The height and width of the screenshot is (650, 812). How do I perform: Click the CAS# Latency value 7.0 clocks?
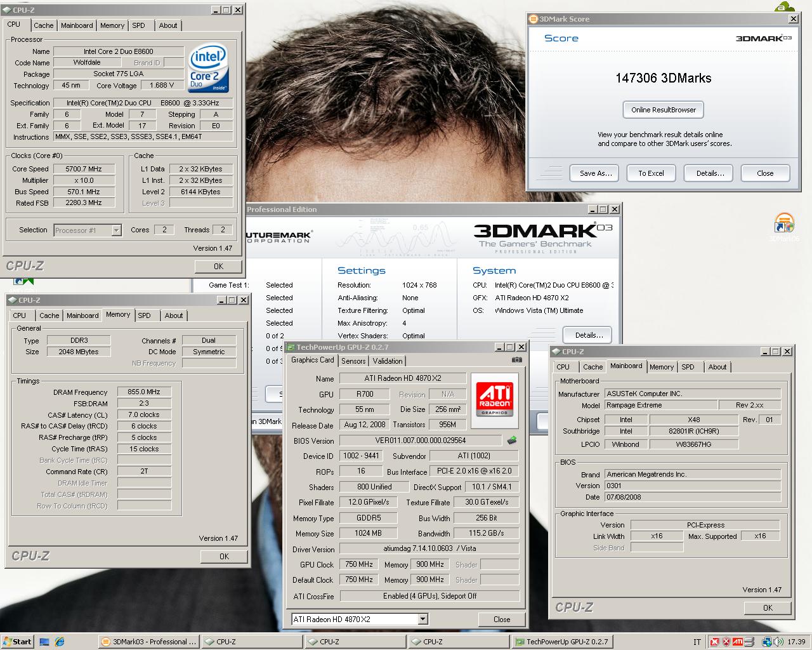pyautogui.click(x=144, y=415)
